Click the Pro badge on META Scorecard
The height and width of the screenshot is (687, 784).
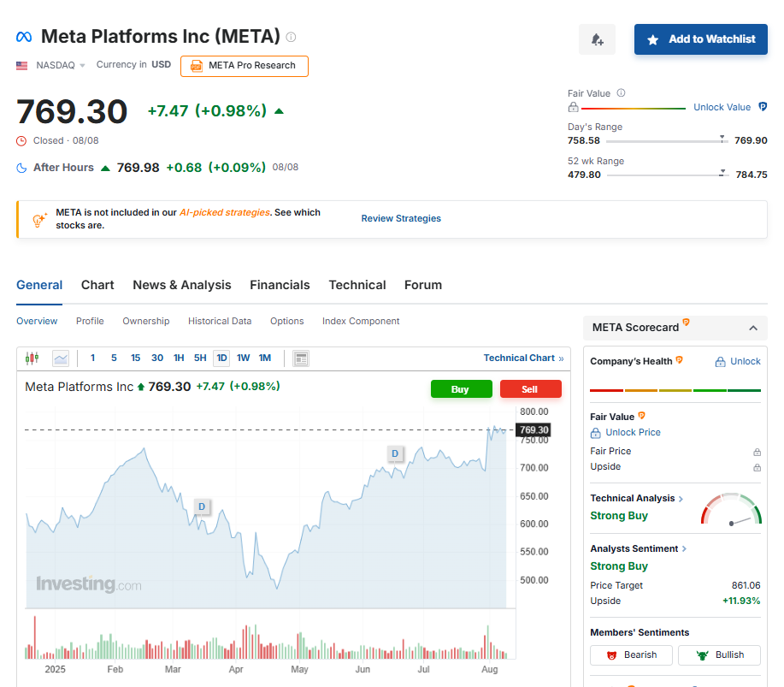coord(686,323)
